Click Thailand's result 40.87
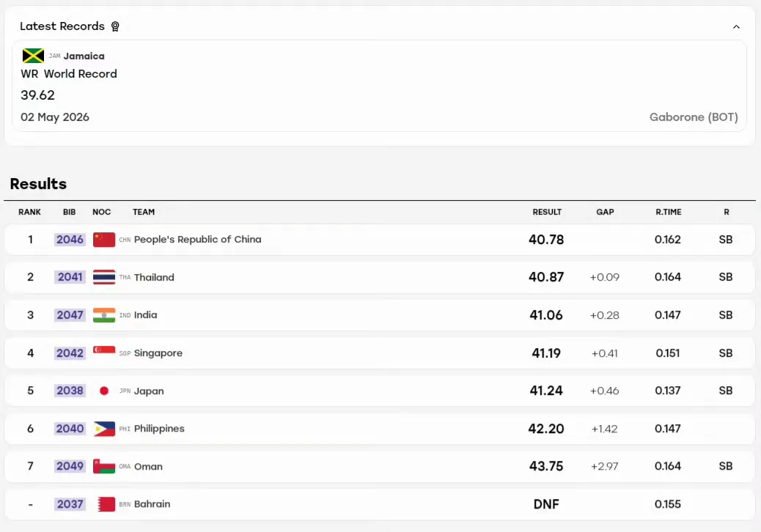The image size is (761, 532). (x=546, y=277)
